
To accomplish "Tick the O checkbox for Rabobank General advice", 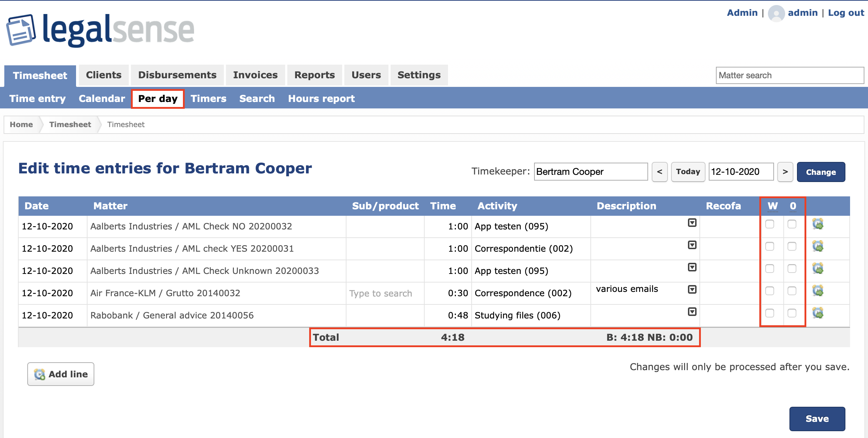I will [792, 313].
